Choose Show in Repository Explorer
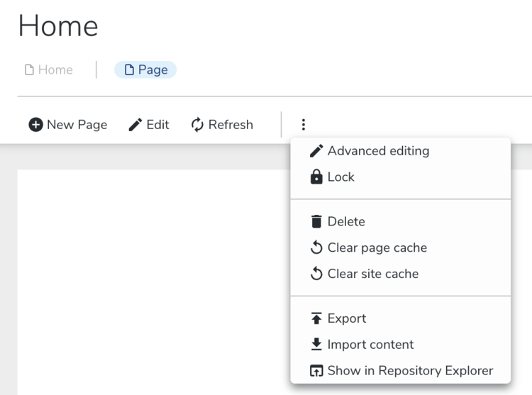This screenshot has height=395, width=532. pos(400,371)
